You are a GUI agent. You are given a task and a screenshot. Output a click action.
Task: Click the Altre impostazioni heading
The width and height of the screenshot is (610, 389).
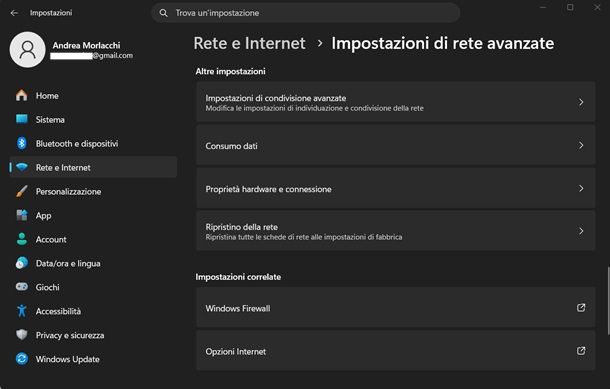[230, 71]
